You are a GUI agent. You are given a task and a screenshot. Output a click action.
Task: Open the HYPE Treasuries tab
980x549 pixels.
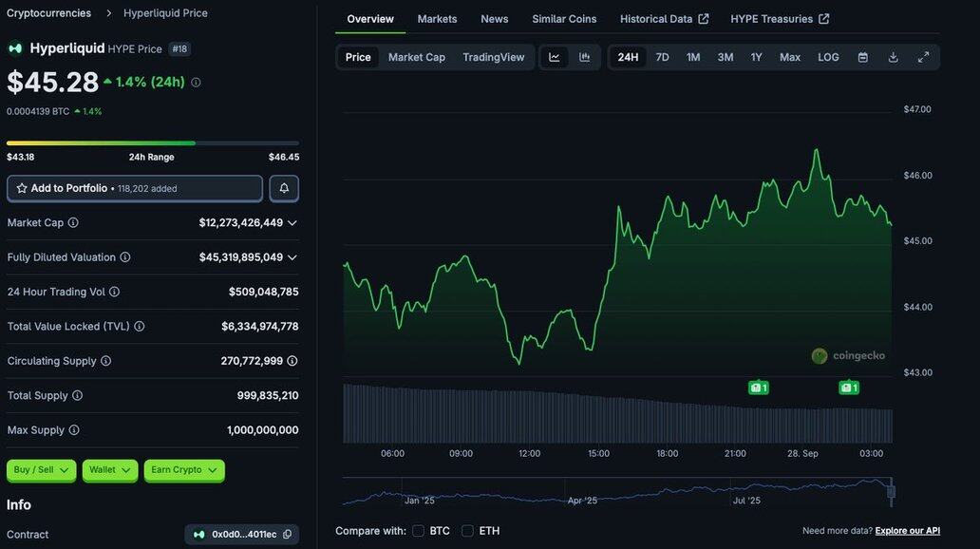pyautogui.click(x=780, y=19)
